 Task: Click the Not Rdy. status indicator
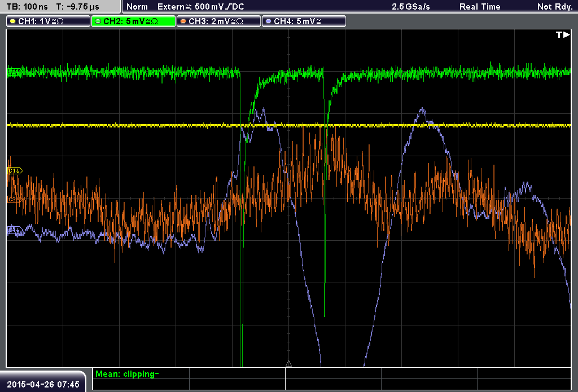(x=554, y=7)
